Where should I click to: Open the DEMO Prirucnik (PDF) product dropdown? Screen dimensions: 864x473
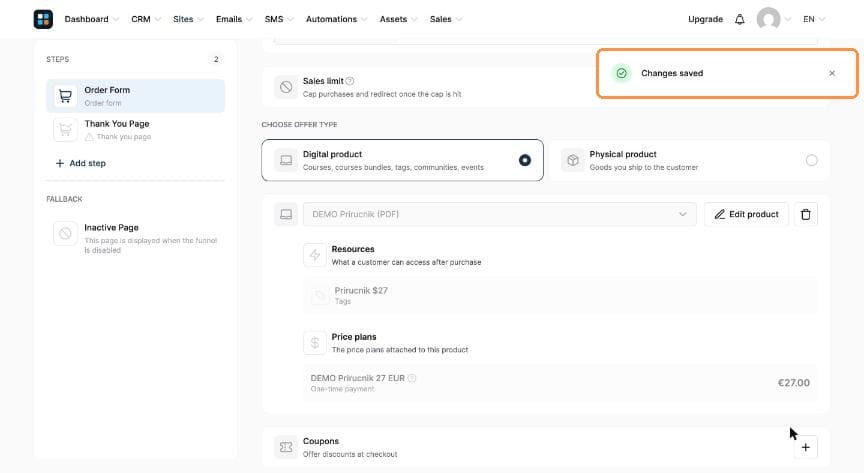coord(499,214)
